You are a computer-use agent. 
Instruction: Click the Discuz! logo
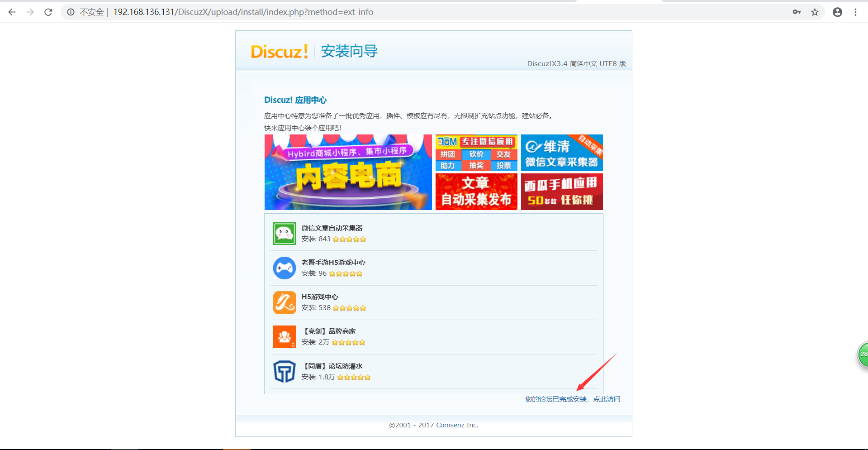[x=280, y=52]
